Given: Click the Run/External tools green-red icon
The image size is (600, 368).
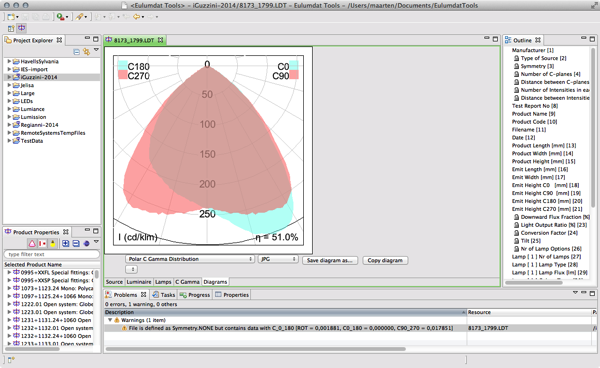Looking at the screenshot, I should click(60, 17).
